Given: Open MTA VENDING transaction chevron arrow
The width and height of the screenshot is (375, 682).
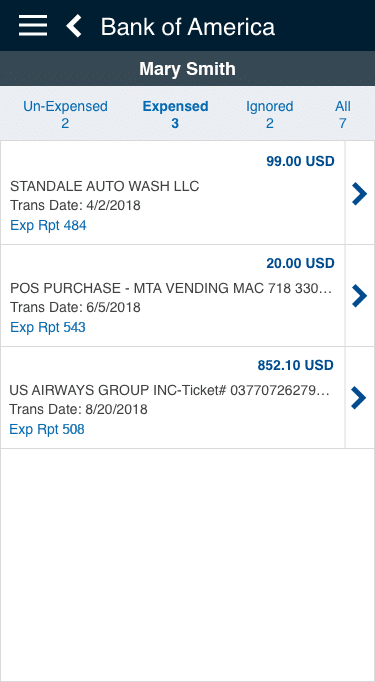Looking at the screenshot, I should click(x=359, y=296).
